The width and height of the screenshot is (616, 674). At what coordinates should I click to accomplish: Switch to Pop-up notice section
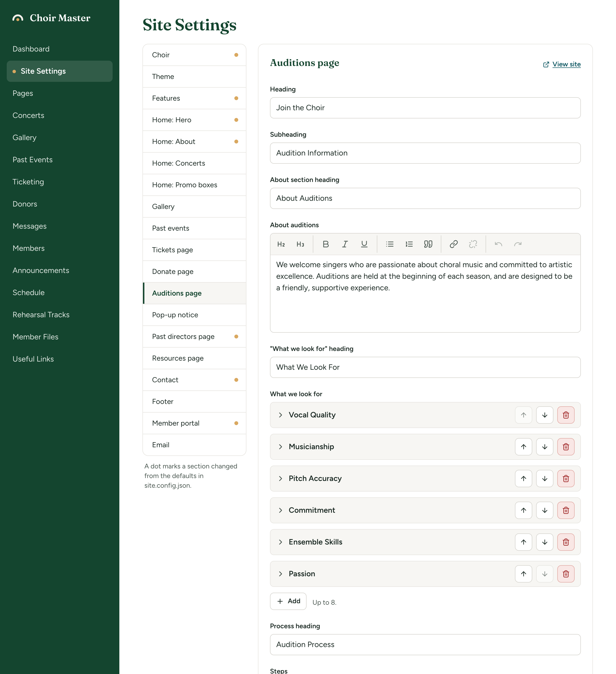(x=194, y=315)
